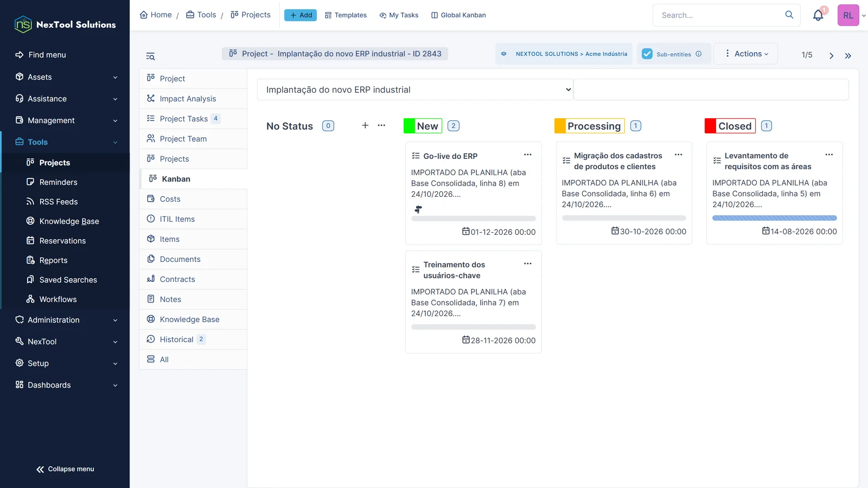Open the Global Kanban link
This screenshot has width=868, height=488.
pos(458,15)
